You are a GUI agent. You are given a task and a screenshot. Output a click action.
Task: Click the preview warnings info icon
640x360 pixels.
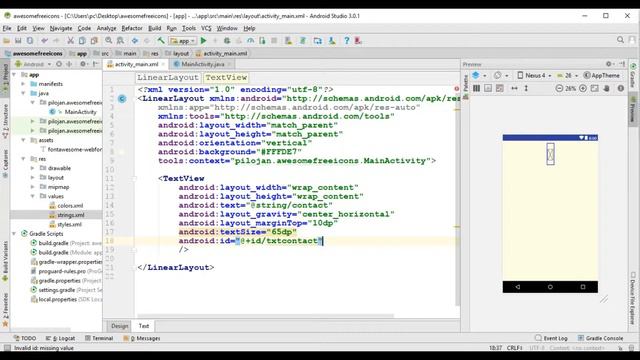[621, 88]
